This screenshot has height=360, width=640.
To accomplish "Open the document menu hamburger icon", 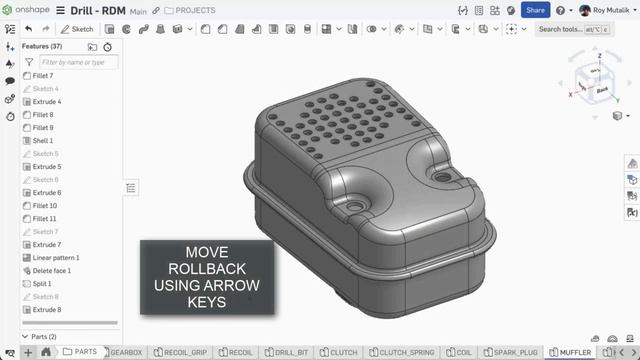I will [x=60, y=10].
